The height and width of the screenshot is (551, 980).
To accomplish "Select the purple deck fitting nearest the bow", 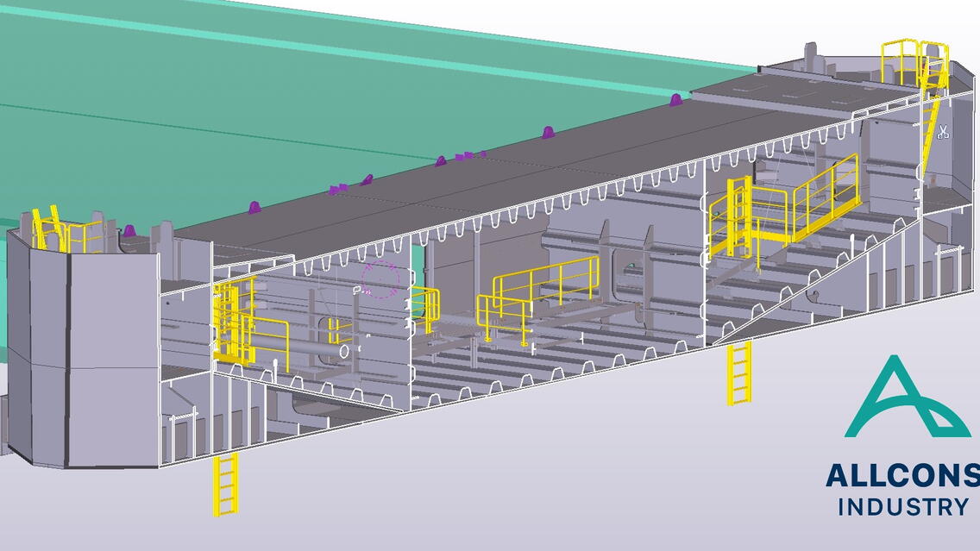I will pos(676,99).
